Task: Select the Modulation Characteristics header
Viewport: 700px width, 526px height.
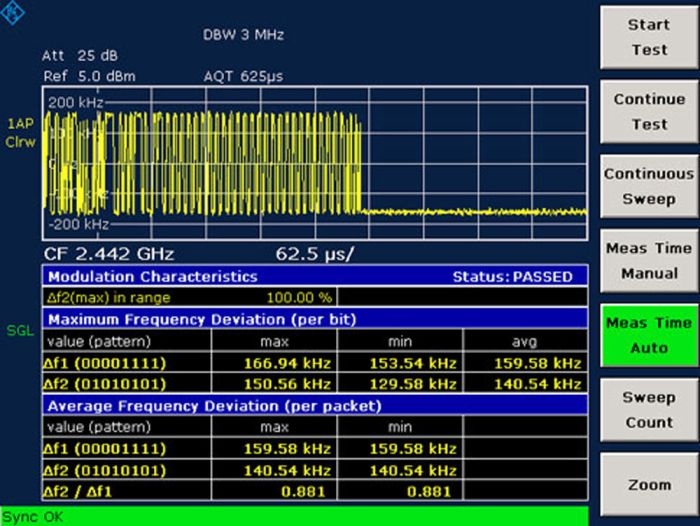Action: click(153, 277)
